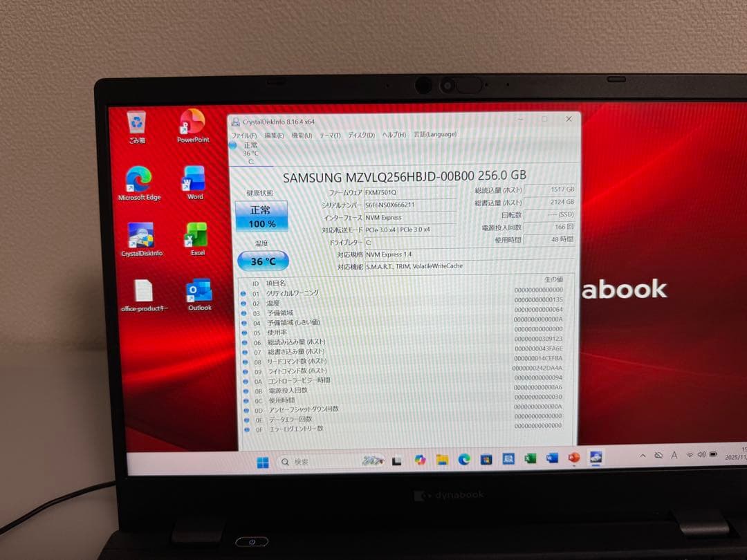Show hidden system tray icons chevron
The image size is (747, 560).
[643, 456]
